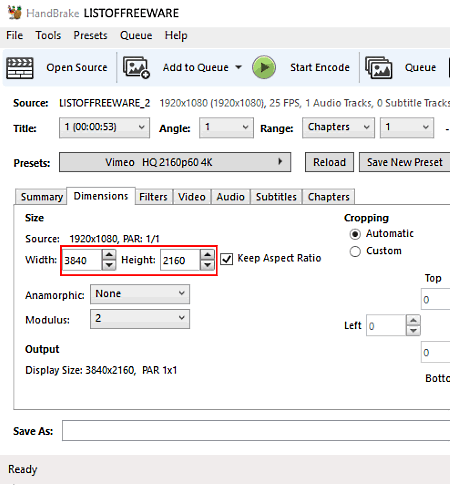Switch to the Filters tab
This screenshot has width=450, height=485.
[153, 197]
